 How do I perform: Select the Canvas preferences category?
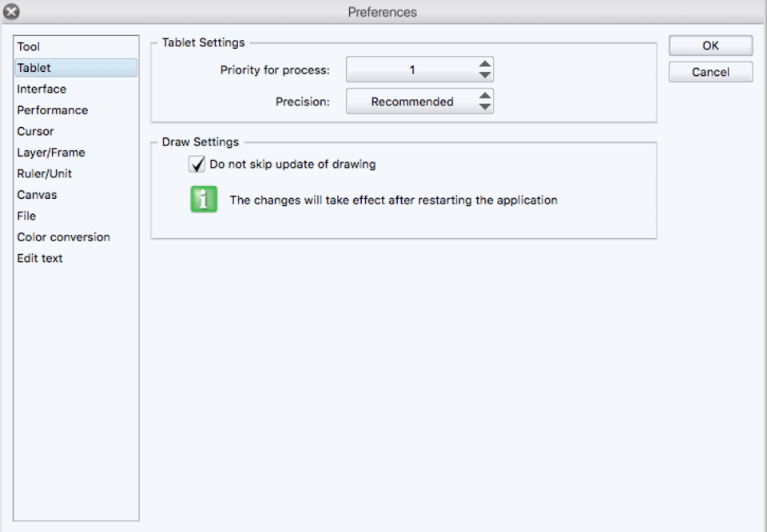37,195
